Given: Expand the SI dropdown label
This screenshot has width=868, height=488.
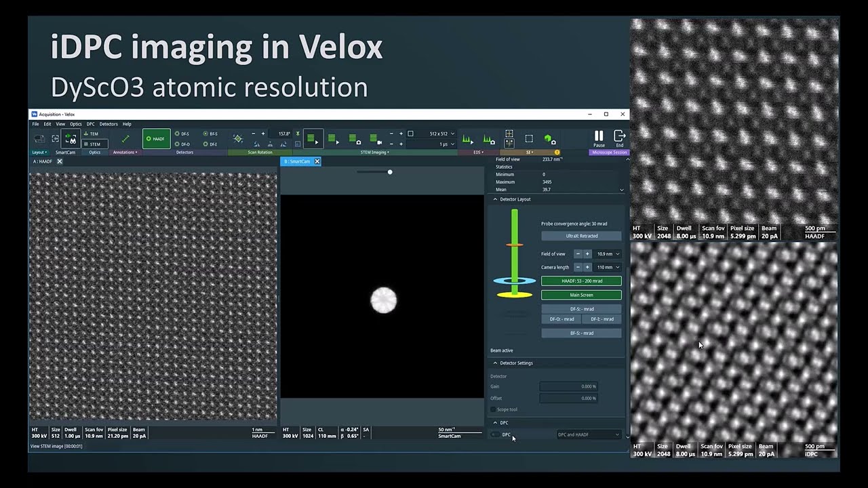Looking at the screenshot, I should click(x=530, y=152).
